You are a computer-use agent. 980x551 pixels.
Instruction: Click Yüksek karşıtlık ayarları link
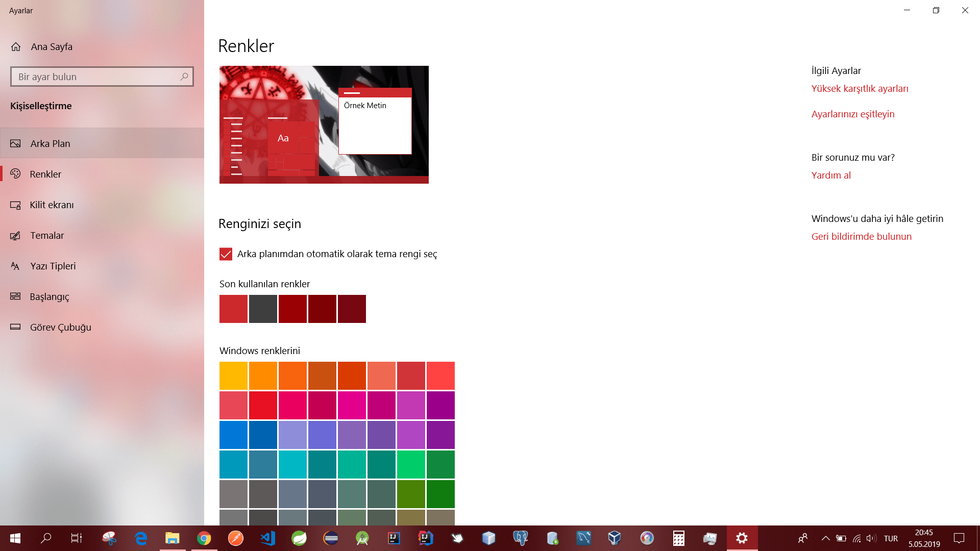point(860,89)
